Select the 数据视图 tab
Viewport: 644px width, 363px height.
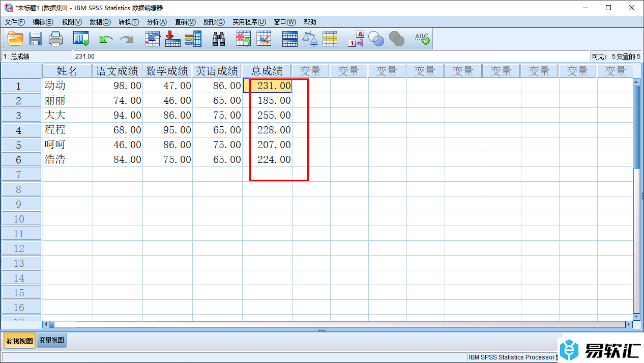(x=19, y=341)
